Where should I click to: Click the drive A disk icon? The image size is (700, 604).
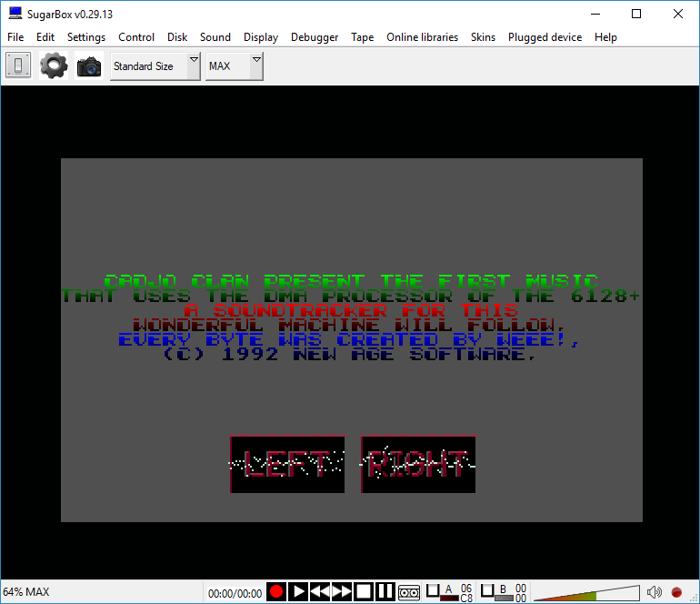tap(433, 590)
